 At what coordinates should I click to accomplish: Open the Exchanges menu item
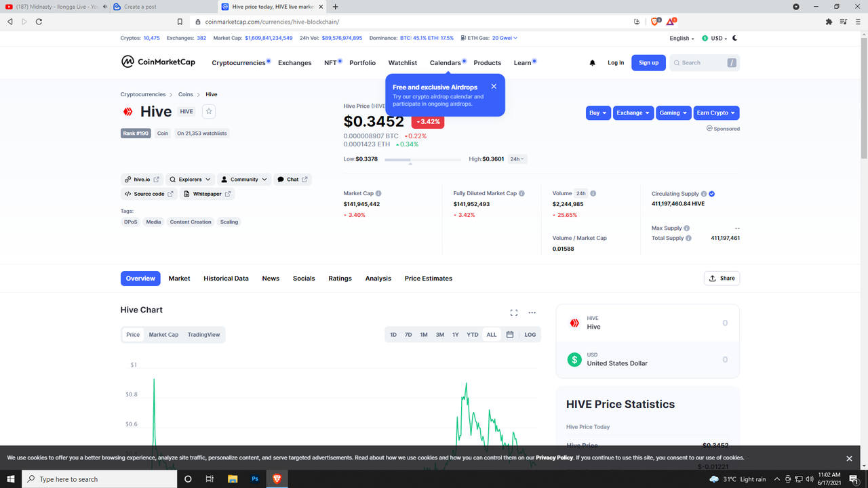(295, 63)
